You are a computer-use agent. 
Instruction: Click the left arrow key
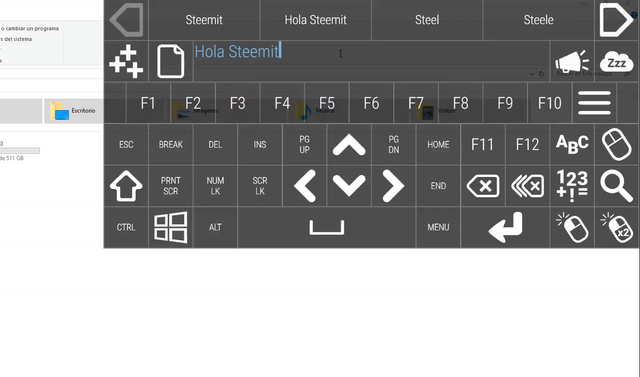304,186
